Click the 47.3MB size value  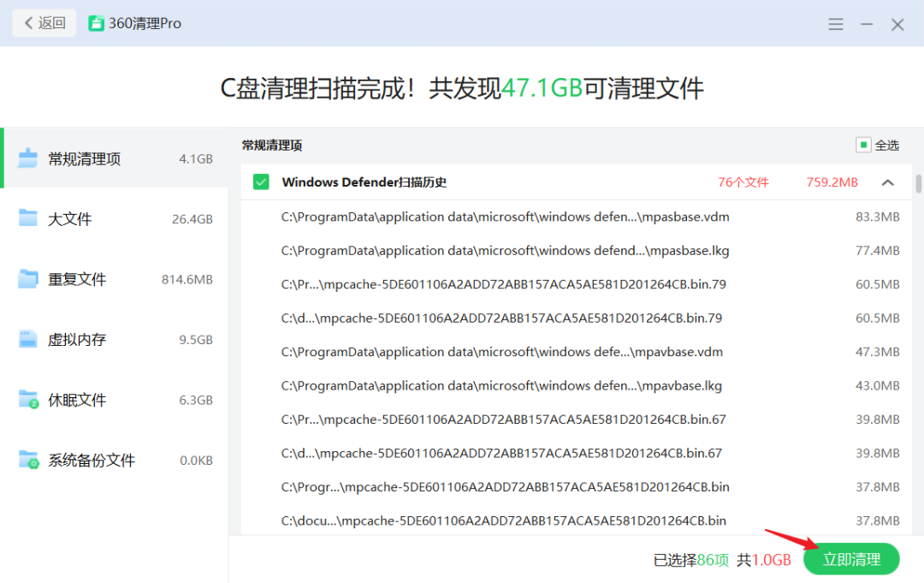click(878, 352)
